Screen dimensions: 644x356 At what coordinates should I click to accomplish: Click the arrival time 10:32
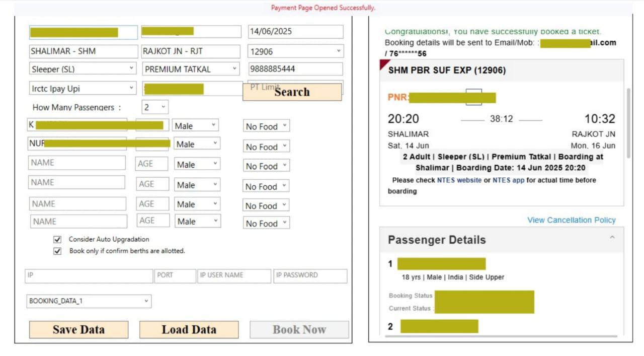600,119
